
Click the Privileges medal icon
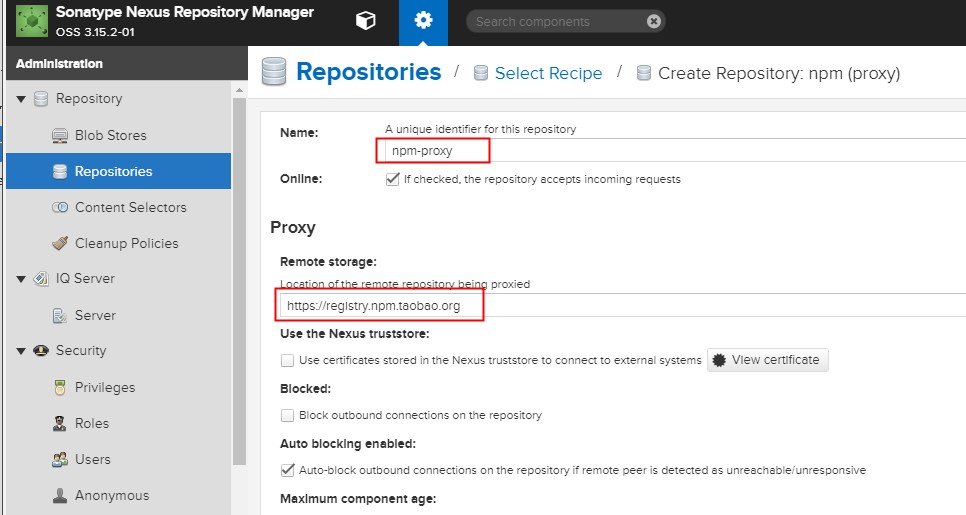click(x=59, y=387)
